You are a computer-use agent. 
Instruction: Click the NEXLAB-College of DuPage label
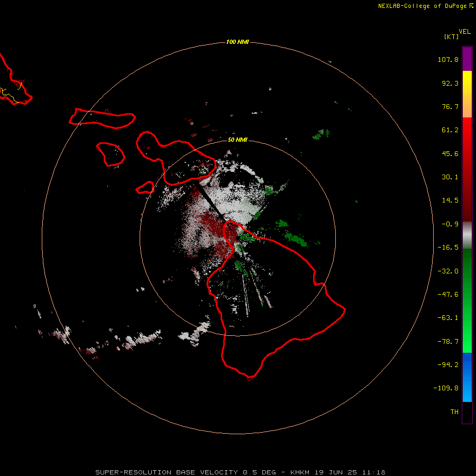pyautogui.click(x=425, y=6)
